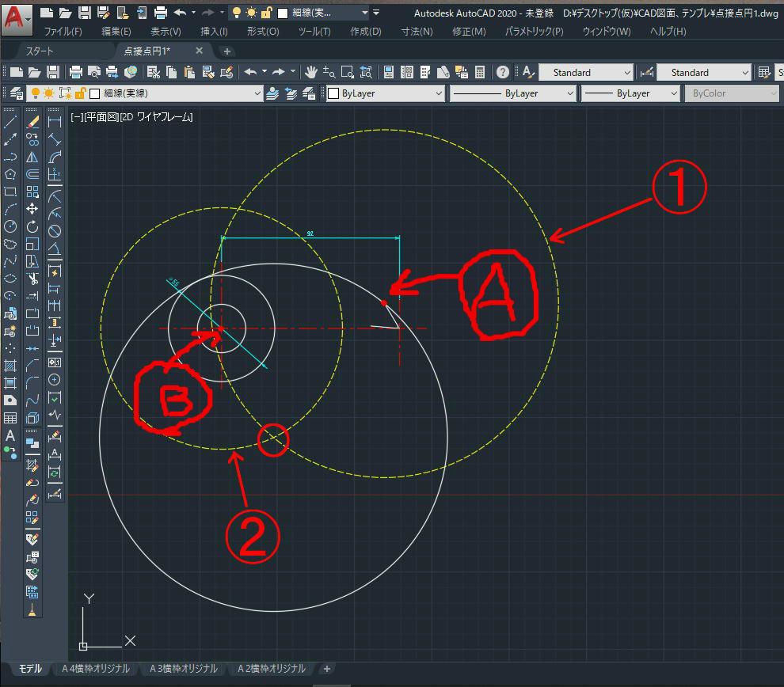The width and height of the screenshot is (784, 687).
Task: Switch to the モデル tab
Action: pos(30,669)
